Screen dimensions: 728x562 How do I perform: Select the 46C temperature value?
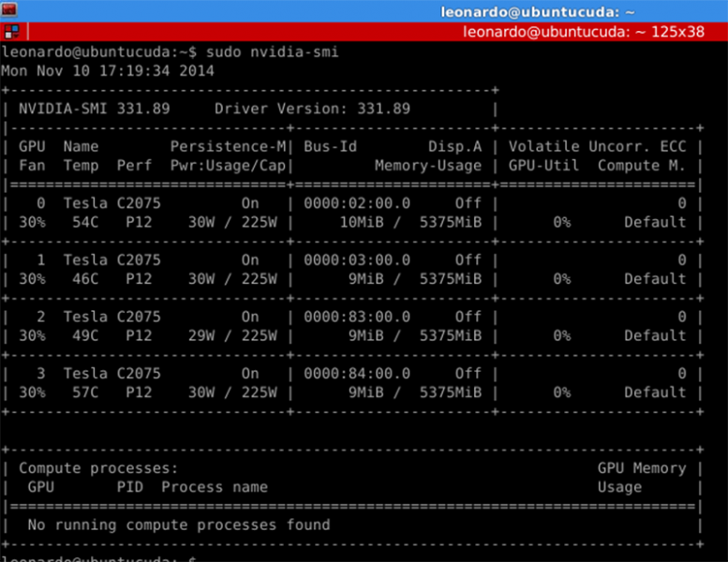tap(85, 279)
